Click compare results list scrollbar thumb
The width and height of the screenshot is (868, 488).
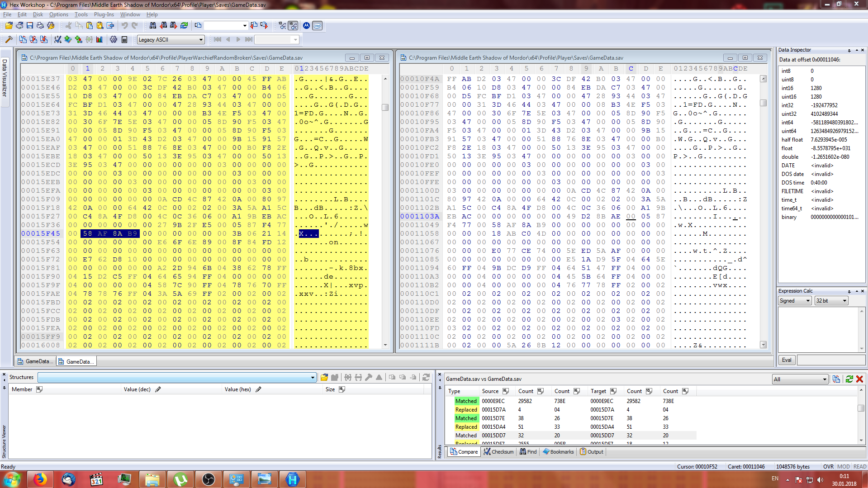point(861,408)
